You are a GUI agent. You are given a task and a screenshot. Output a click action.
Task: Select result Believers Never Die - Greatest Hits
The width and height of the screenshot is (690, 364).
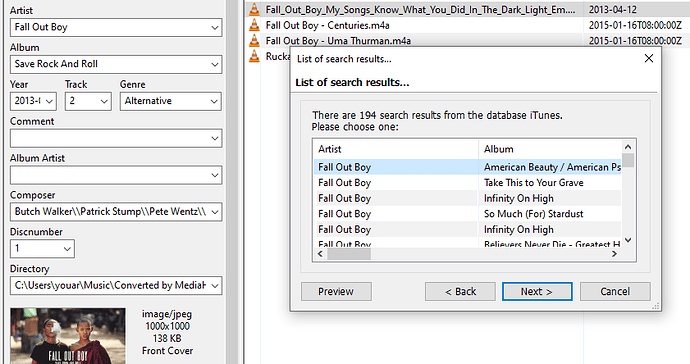click(x=467, y=243)
